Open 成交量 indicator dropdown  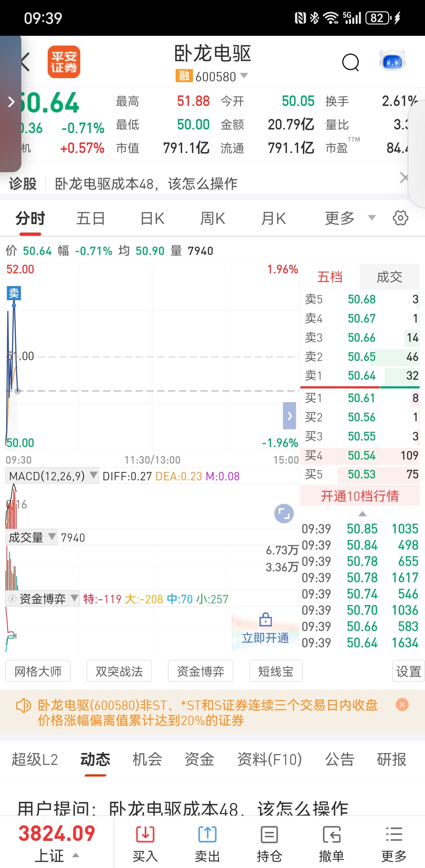pos(31,537)
